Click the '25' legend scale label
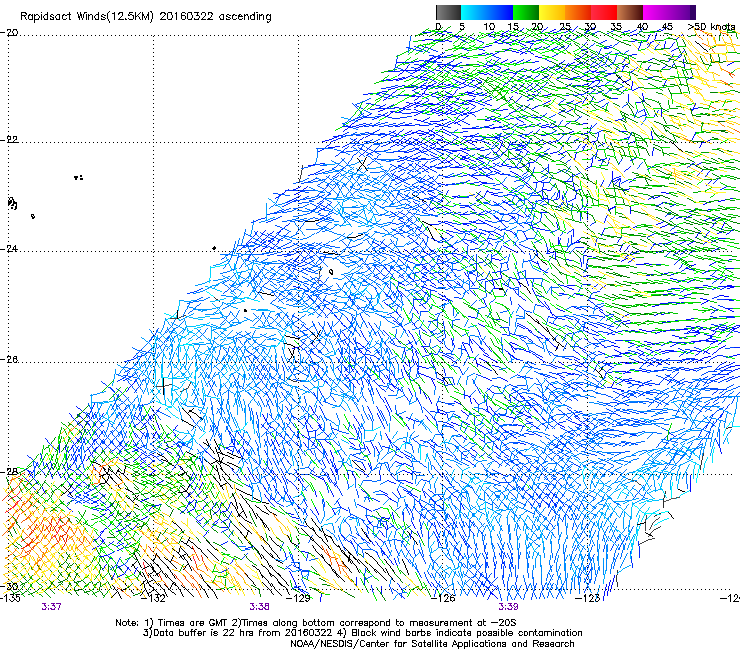The height and width of the screenshot is (650, 740). (565, 27)
